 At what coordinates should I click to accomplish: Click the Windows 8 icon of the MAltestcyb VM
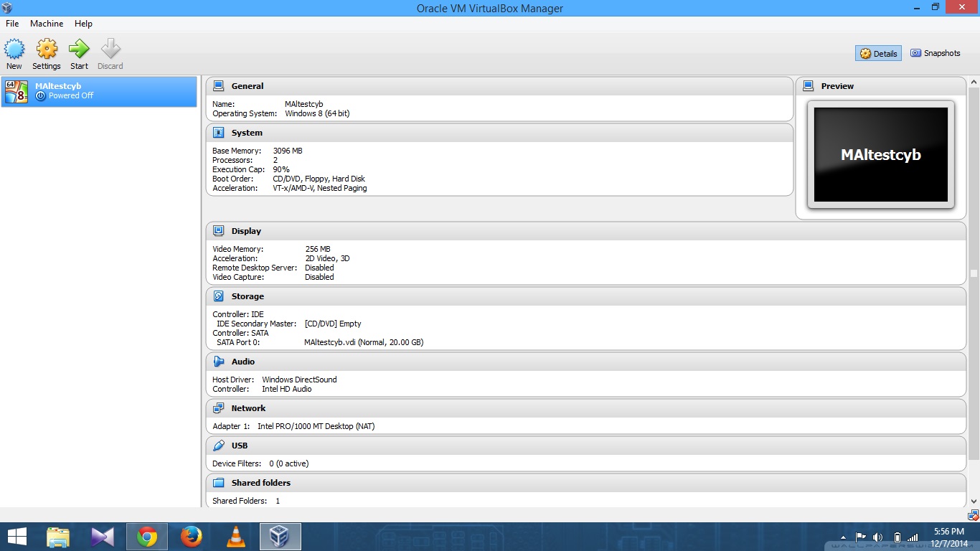pos(17,91)
